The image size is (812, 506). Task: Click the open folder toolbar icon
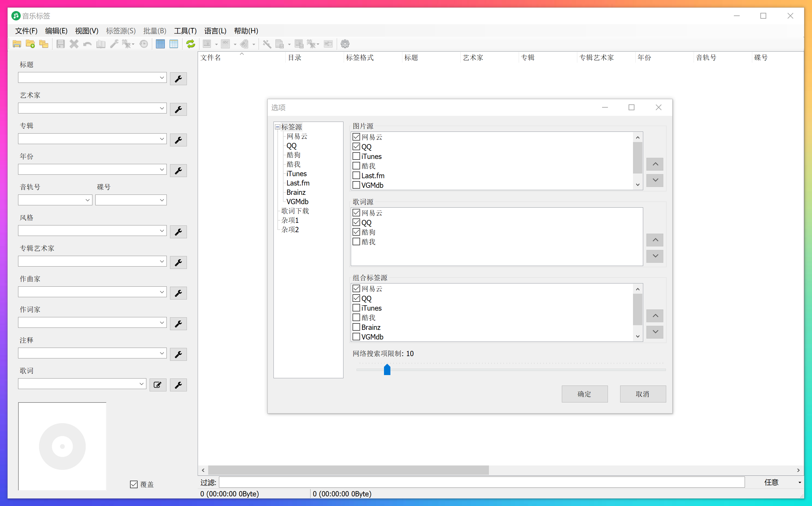pyautogui.click(x=17, y=44)
